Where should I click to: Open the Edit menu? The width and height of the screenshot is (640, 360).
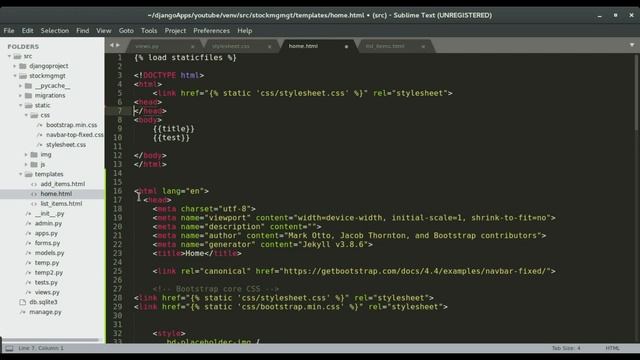point(27,31)
